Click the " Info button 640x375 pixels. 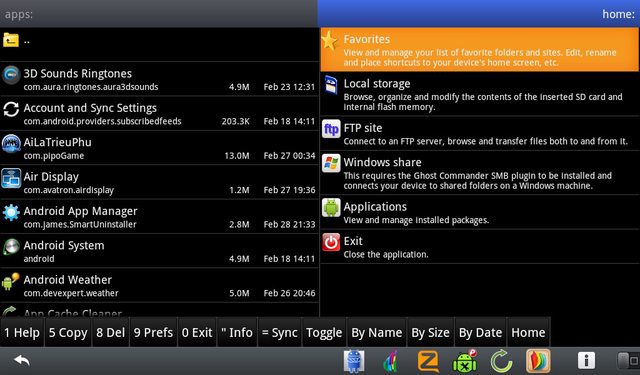(x=237, y=333)
